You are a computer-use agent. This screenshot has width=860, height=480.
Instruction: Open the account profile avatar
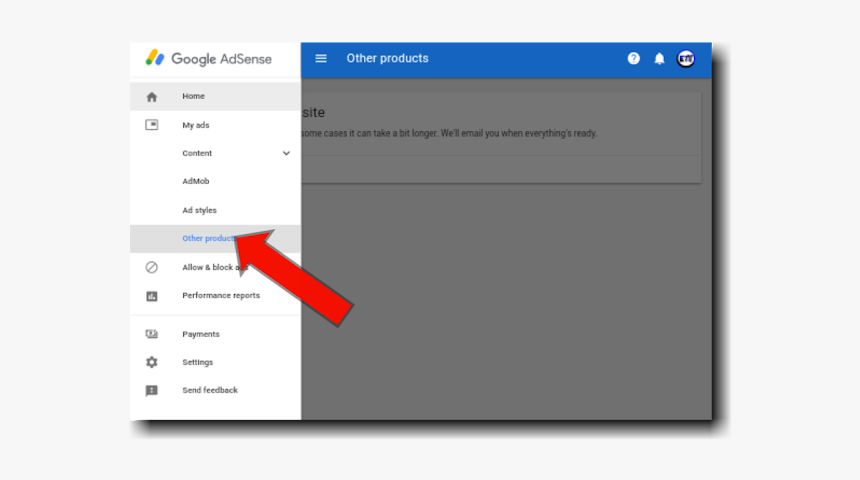click(686, 58)
